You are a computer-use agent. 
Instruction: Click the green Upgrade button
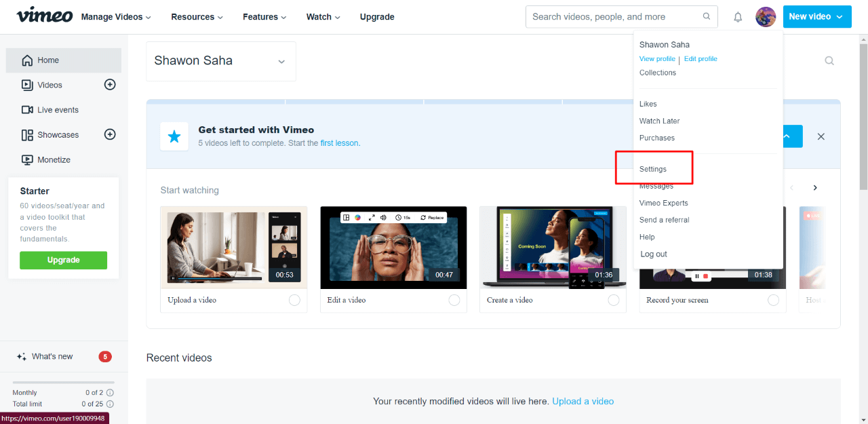64,260
